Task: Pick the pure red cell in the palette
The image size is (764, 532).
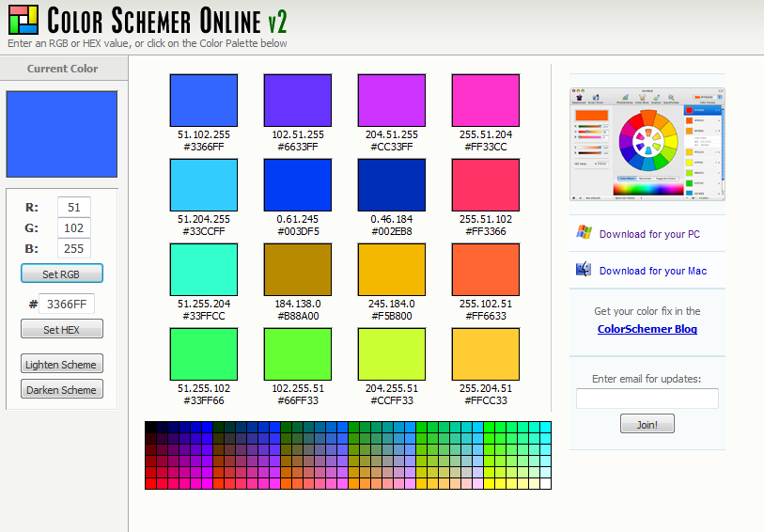Action: (150, 484)
